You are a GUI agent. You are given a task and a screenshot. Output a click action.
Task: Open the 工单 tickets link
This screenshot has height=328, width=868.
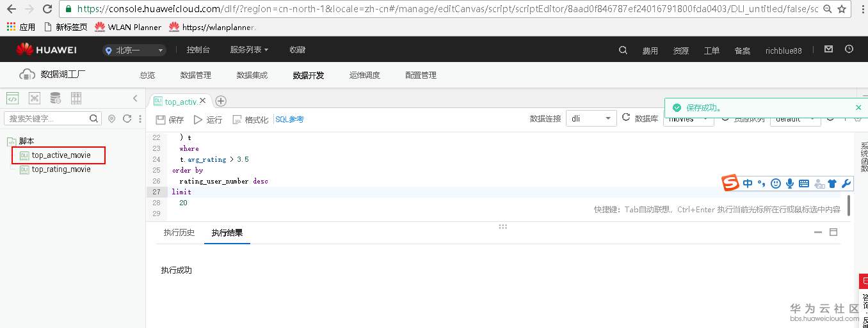pos(712,51)
